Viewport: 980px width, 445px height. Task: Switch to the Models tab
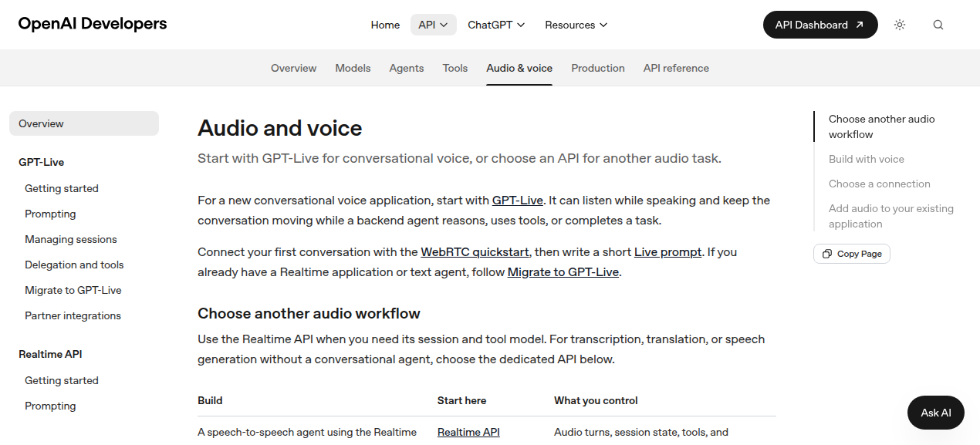click(353, 68)
